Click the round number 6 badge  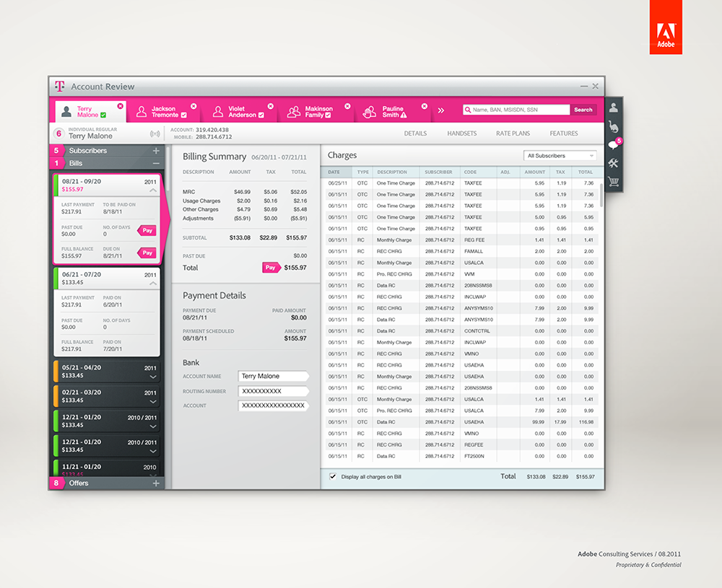pos(58,133)
